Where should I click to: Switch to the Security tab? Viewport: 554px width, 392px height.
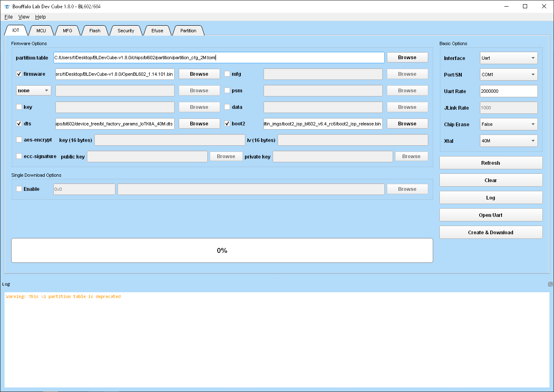(x=126, y=31)
